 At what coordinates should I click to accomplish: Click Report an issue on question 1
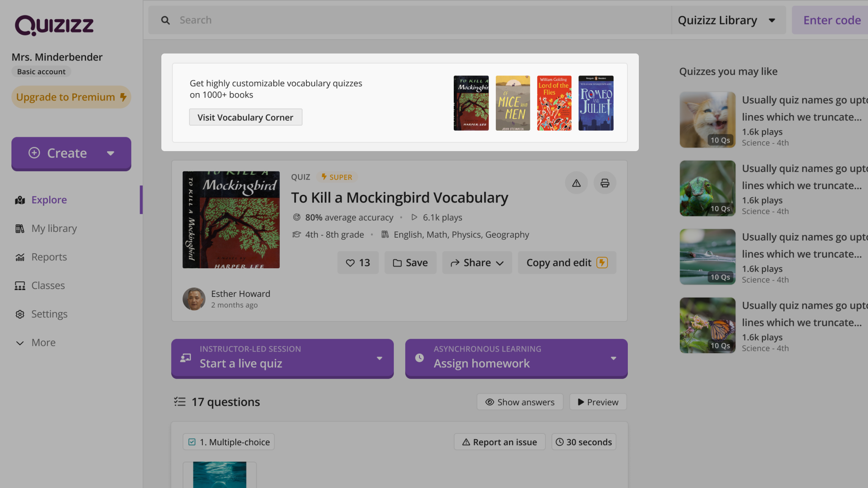coord(500,442)
